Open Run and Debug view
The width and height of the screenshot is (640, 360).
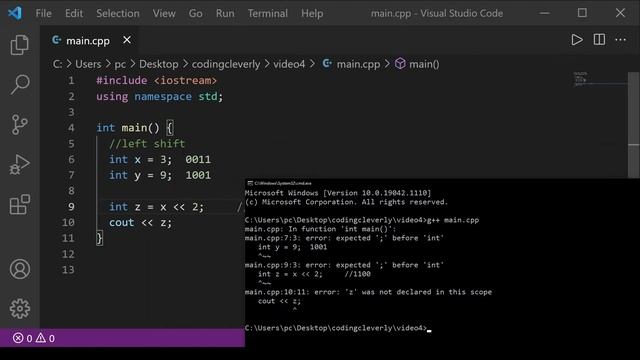click(x=20, y=164)
